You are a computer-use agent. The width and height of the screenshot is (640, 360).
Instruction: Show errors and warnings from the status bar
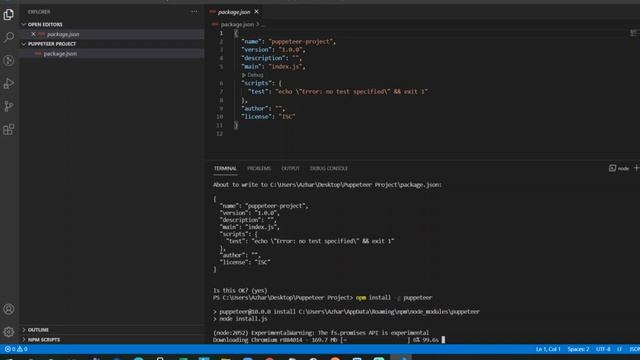pyautogui.click(x=16, y=349)
